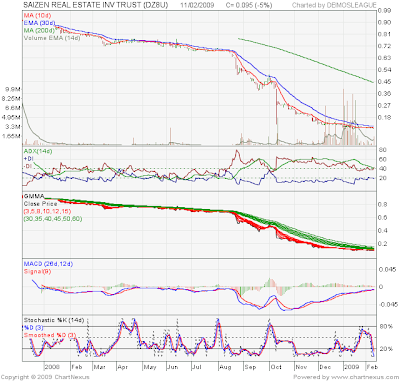The height and width of the screenshot is (381, 400).
Task: Select the MA (200d) legend label
Action: [39, 30]
